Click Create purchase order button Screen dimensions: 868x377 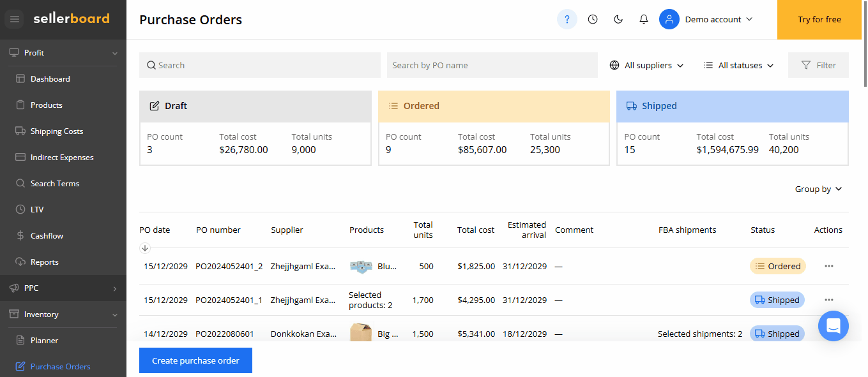[195, 360]
